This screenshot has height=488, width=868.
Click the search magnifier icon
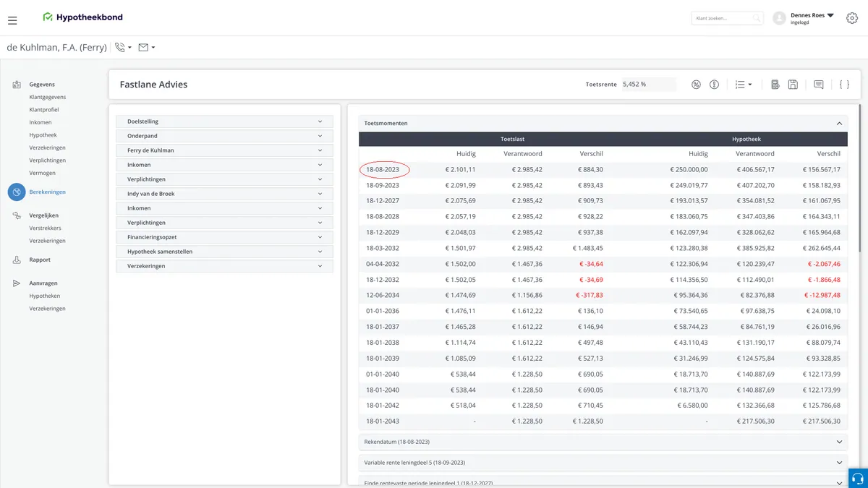(757, 18)
